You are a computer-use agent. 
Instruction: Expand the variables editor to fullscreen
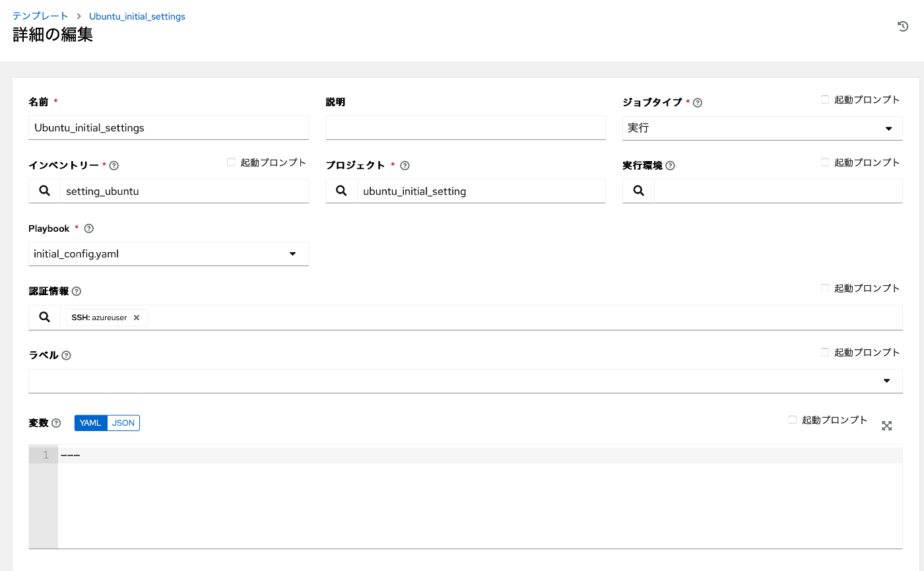click(887, 426)
